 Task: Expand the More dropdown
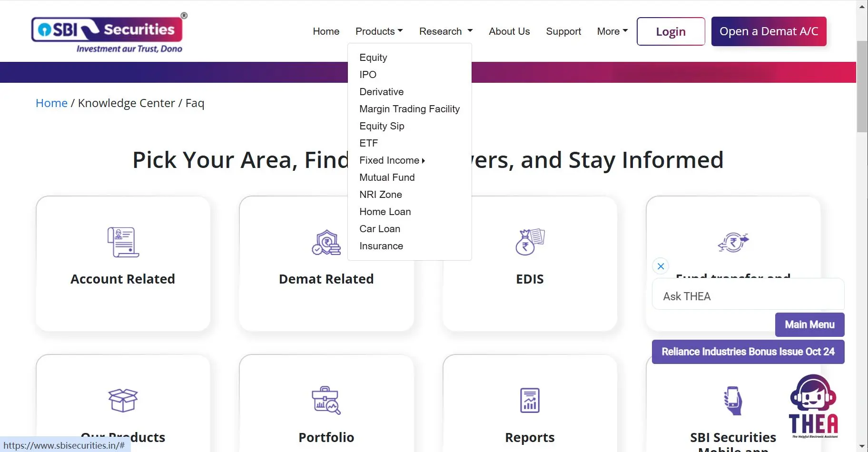click(x=612, y=31)
